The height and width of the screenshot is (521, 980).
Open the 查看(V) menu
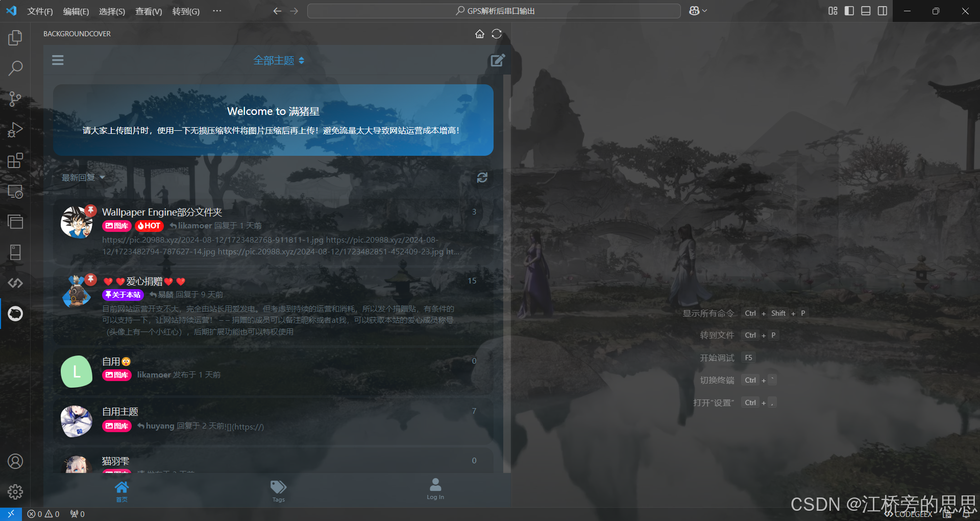tap(149, 11)
